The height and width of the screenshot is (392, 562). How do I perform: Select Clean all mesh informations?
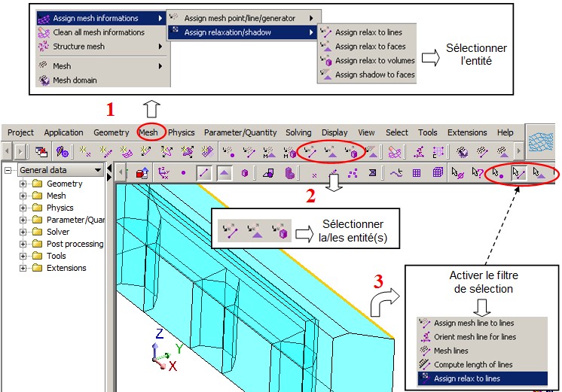tap(98, 32)
